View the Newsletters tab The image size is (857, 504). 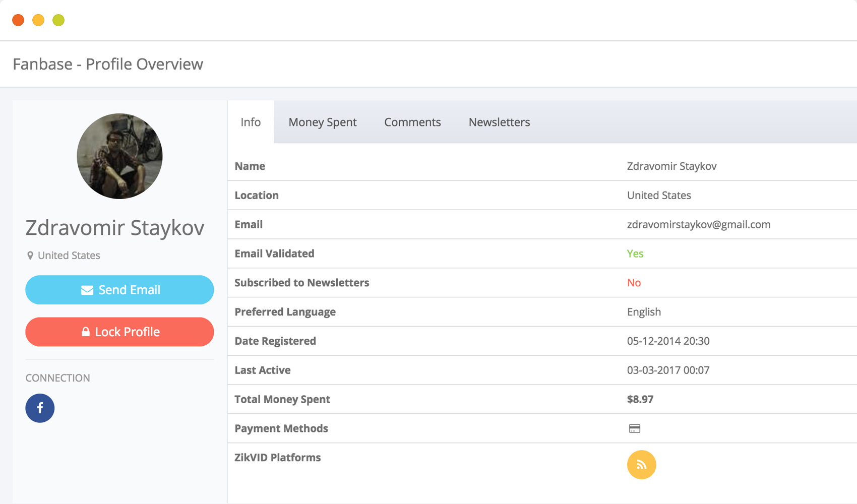[499, 122]
